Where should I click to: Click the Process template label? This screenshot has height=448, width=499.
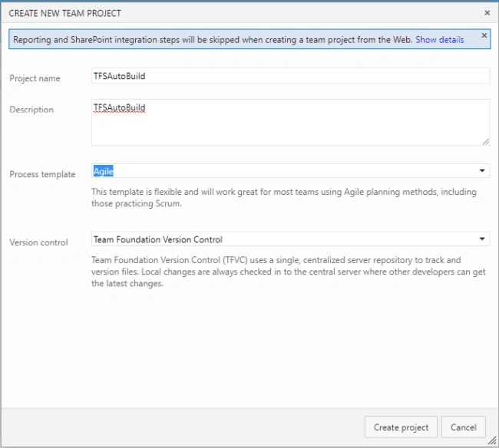[42, 174]
